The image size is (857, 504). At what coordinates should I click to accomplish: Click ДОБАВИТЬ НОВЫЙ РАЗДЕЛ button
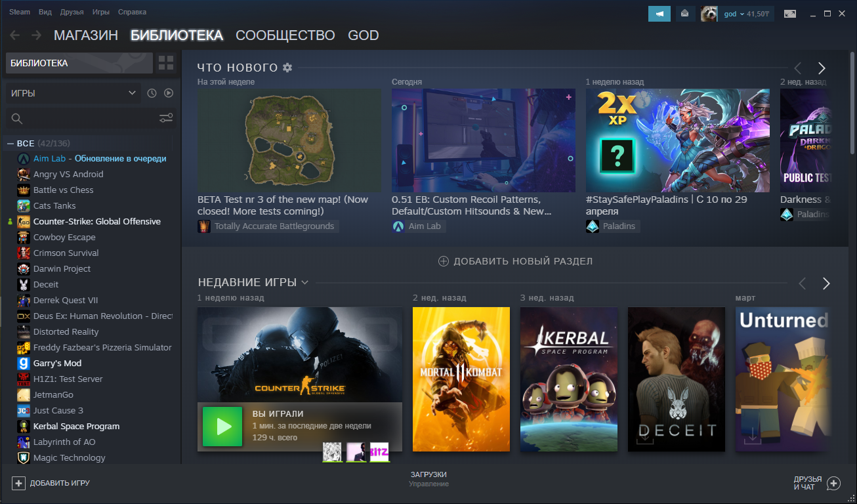pyautogui.click(x=515, y=261)
